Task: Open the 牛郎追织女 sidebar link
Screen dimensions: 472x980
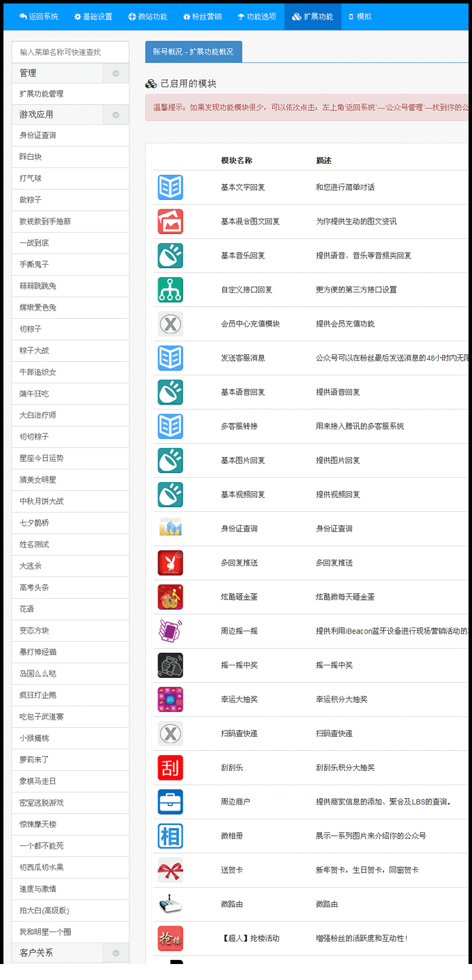Action: click(x=70, y=372)
